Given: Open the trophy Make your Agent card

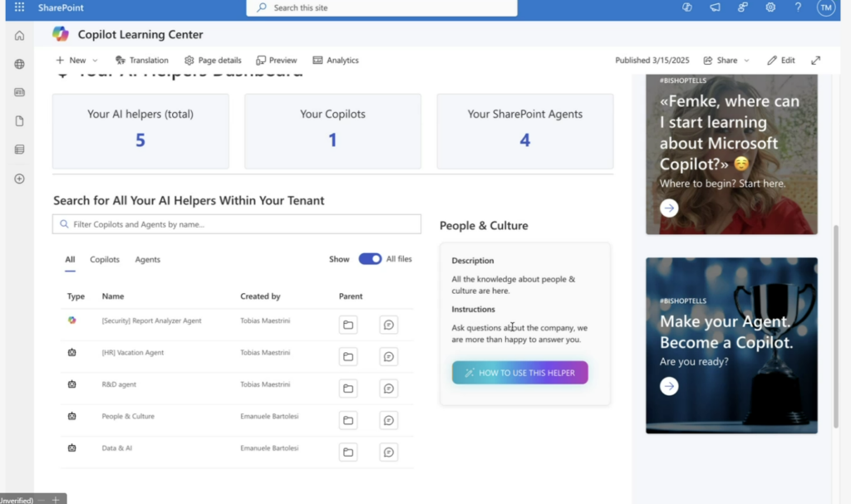Looking at the screenshot, I should click(x=731, y=345).
